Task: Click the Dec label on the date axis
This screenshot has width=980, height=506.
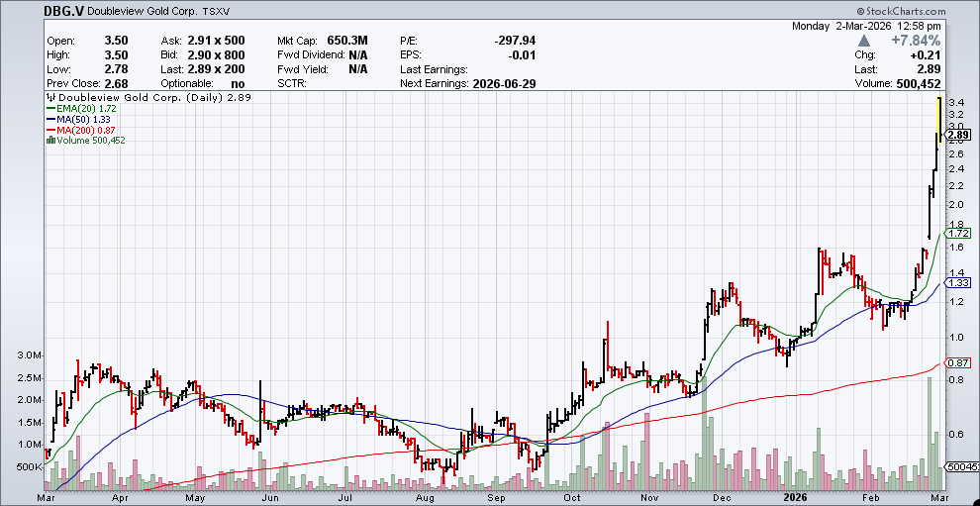Action: pos(722,498)
